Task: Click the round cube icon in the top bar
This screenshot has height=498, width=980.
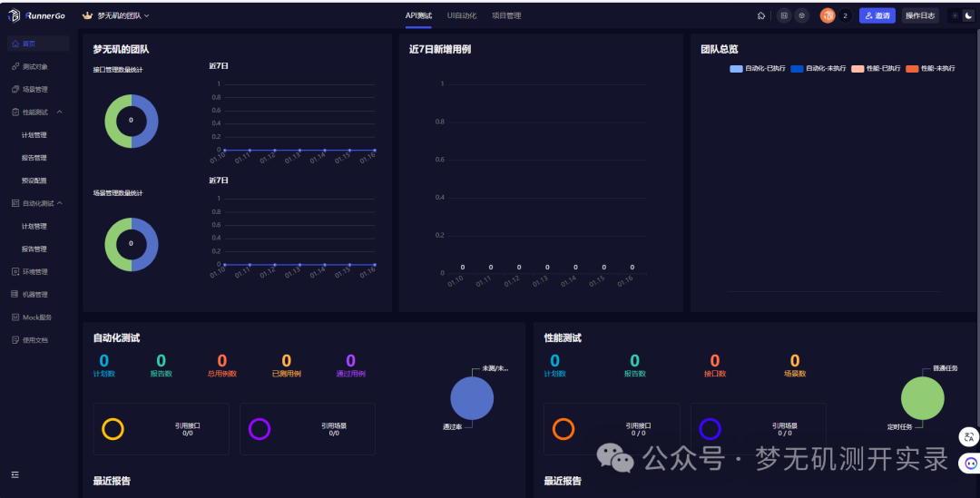Action: (802, 15)
